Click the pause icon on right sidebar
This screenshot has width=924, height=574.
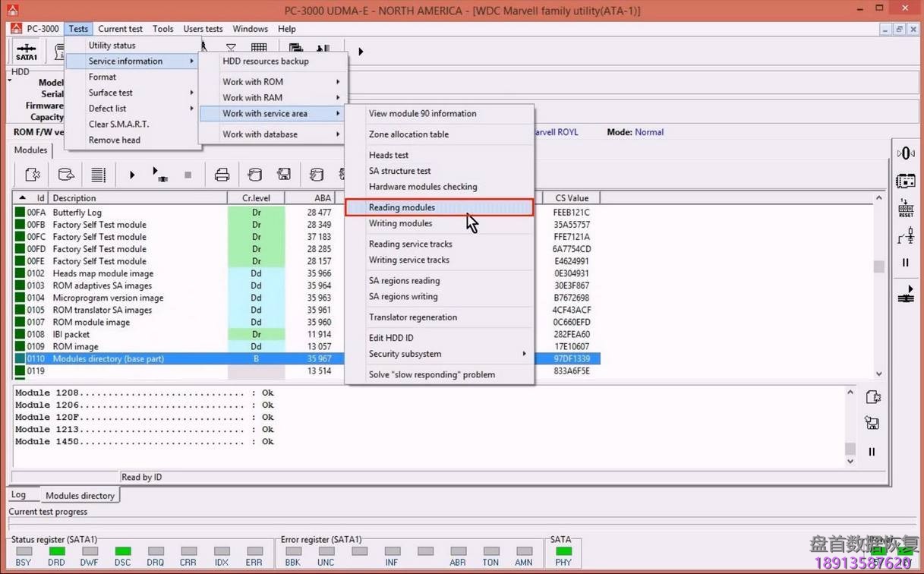[906, 263]
